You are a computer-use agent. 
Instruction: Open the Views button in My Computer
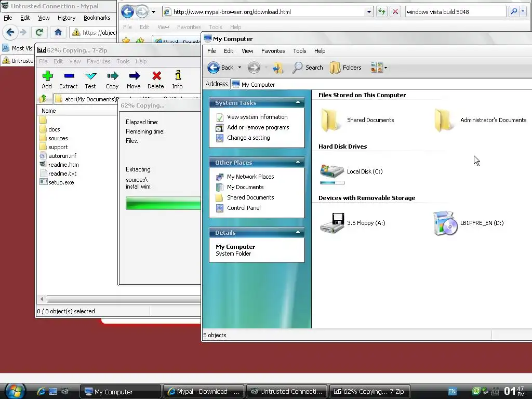(376, 68)
